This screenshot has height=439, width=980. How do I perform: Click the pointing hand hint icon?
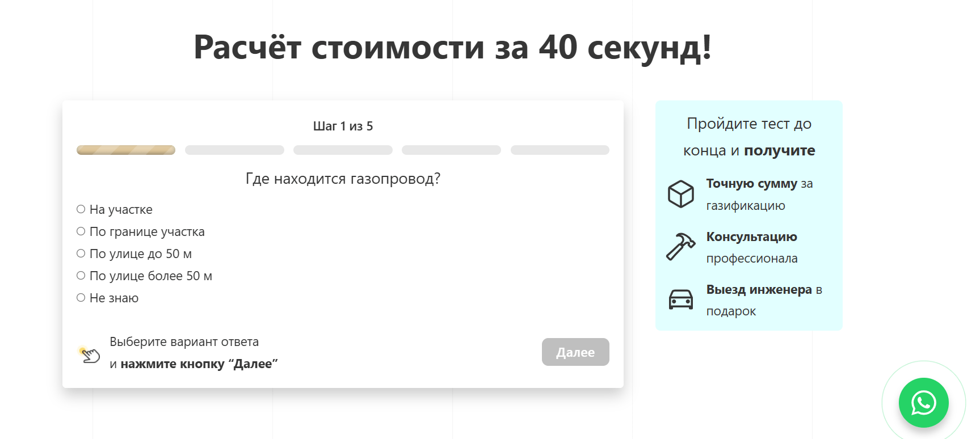tap(90, 355)
